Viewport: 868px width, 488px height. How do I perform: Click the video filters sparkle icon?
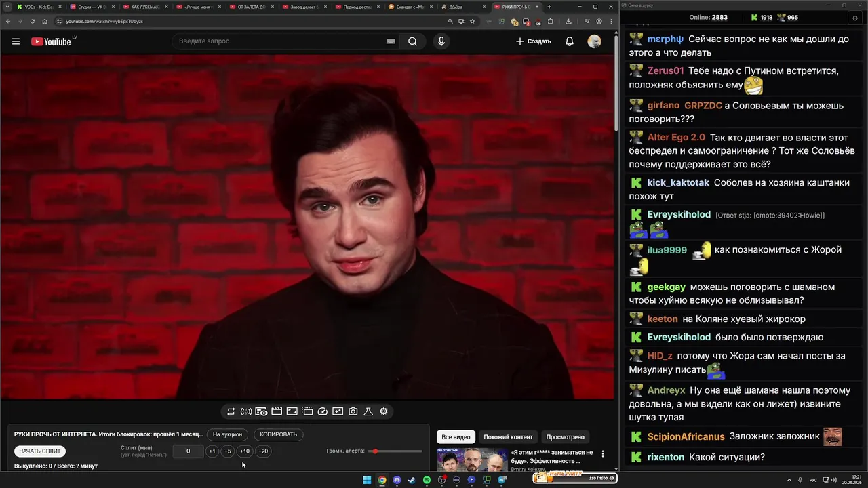click(338, 411)
